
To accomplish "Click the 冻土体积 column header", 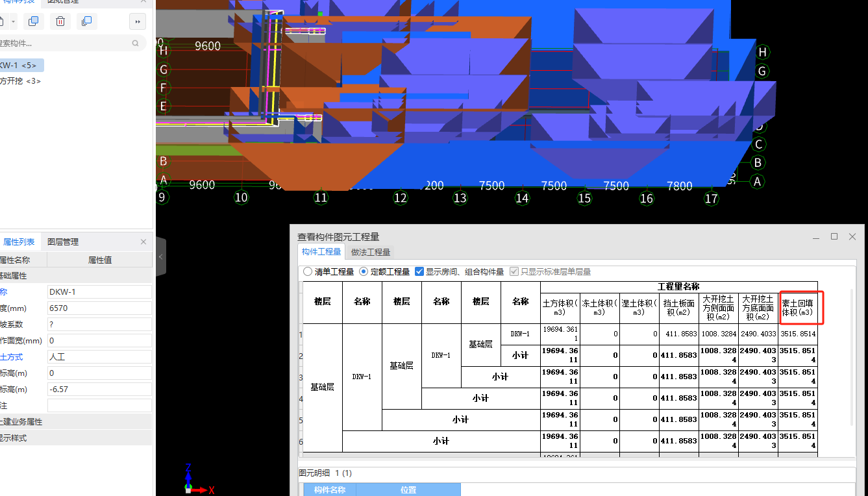I will point(600,308).
